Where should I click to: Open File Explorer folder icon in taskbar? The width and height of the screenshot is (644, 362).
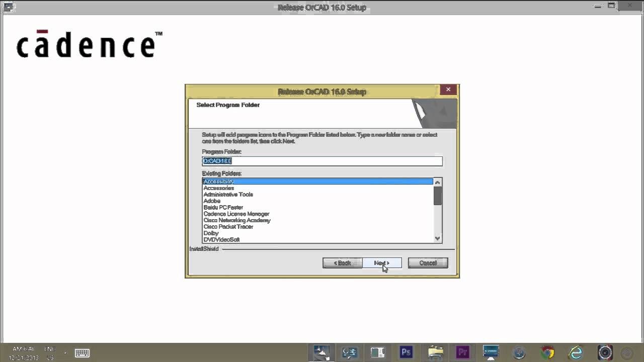pos(435,352)
